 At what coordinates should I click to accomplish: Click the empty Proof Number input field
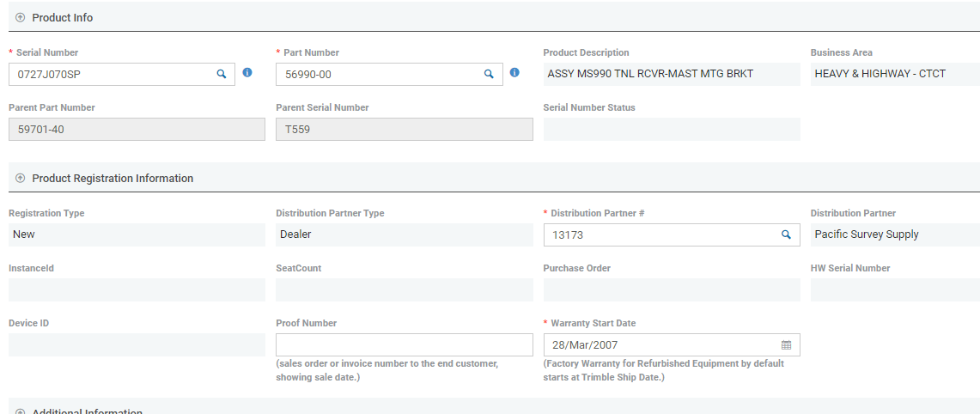click(404, 344)
